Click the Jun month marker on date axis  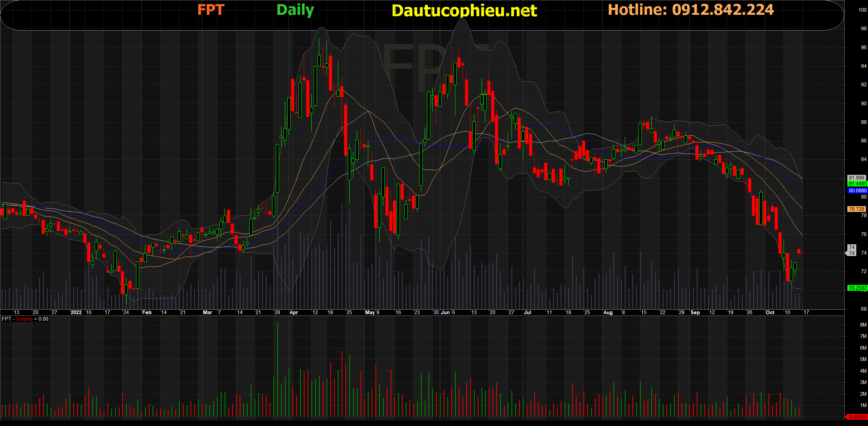pos(445,312)
